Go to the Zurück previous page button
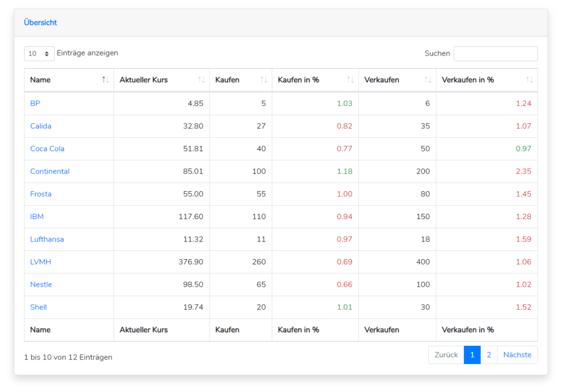The image size is (562, 392). pos(446,355)
